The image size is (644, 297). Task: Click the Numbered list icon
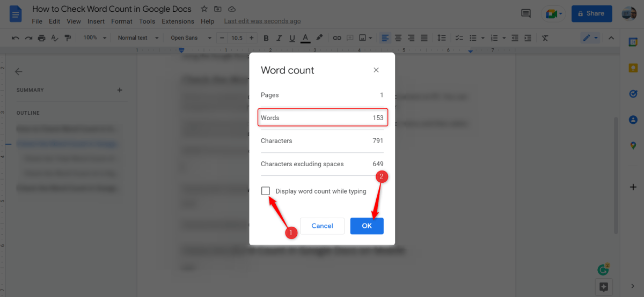pyautogui.click(x=494, y=38)
